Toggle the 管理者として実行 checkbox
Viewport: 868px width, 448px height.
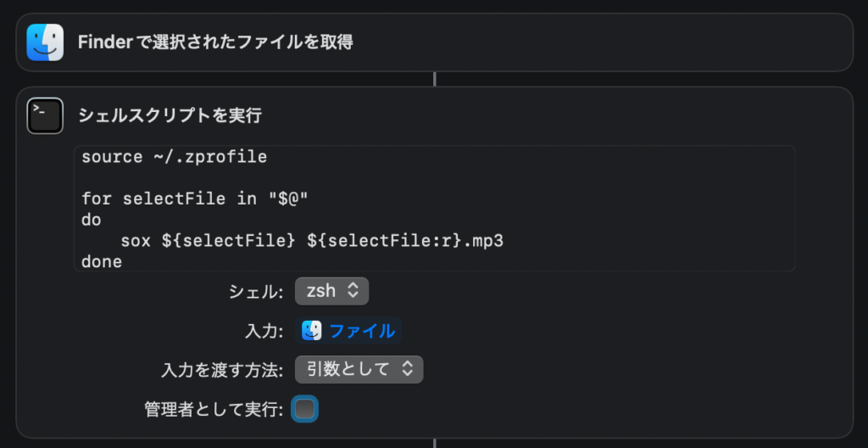coord(304,409)
